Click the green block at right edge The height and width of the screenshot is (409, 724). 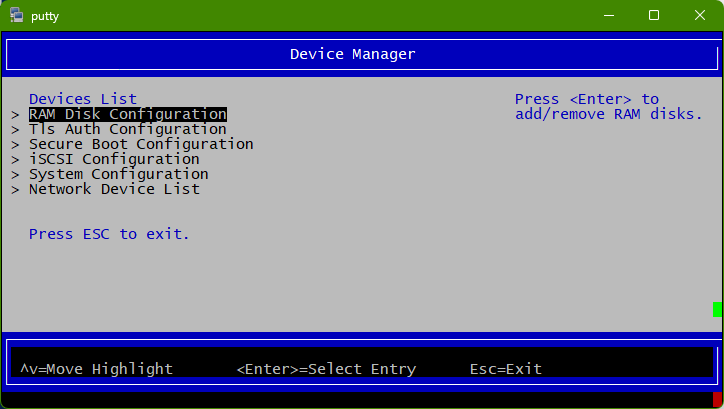coord(717,309)
